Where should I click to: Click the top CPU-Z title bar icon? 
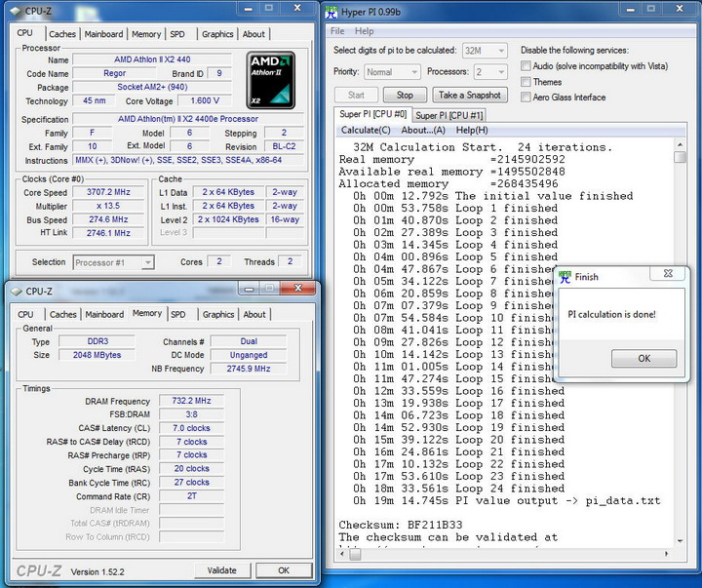17,11
